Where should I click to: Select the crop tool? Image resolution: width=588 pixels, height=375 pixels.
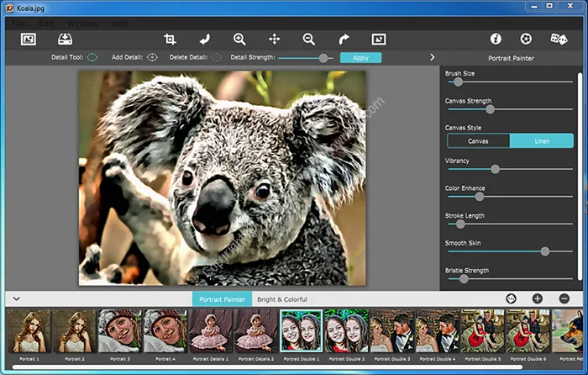coord(170,39)
